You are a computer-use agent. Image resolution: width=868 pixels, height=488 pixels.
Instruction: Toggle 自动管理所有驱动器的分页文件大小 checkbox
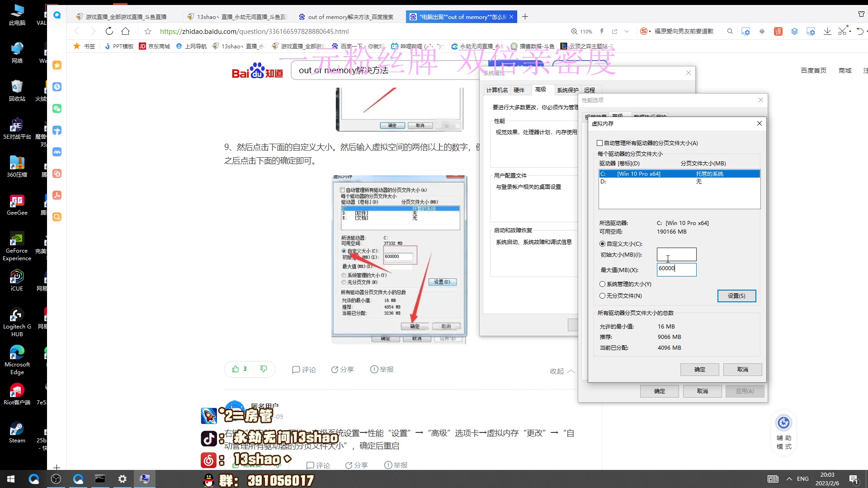pyautogui.click(x=600, y=143)
